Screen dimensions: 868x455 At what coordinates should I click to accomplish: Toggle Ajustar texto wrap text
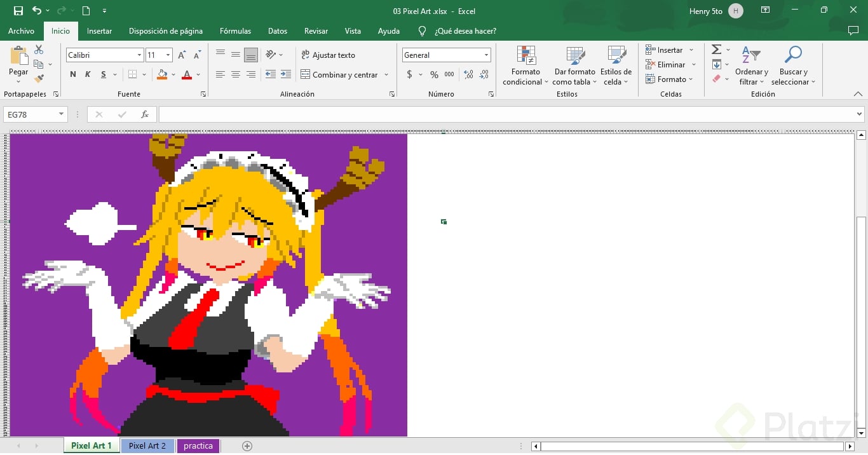click(329, 55)
